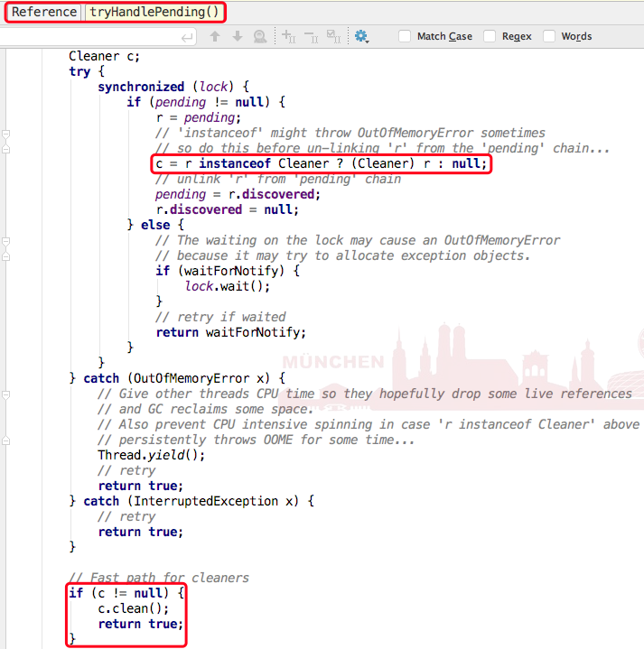
Task: Click the line "Cleaner c;"
Action: 105,56
